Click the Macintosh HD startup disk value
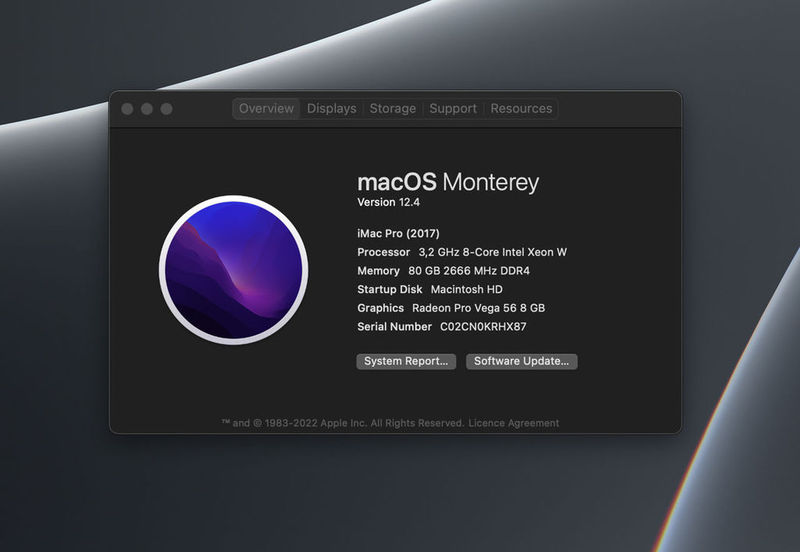The width and height of the screenshot is (800, 552). pyautogui.click(x=467, y=289)
